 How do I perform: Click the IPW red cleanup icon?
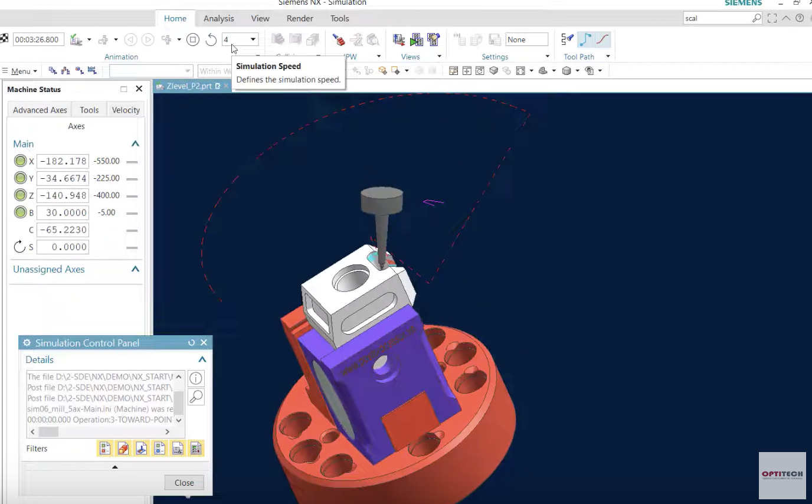(x=339, y=40)
